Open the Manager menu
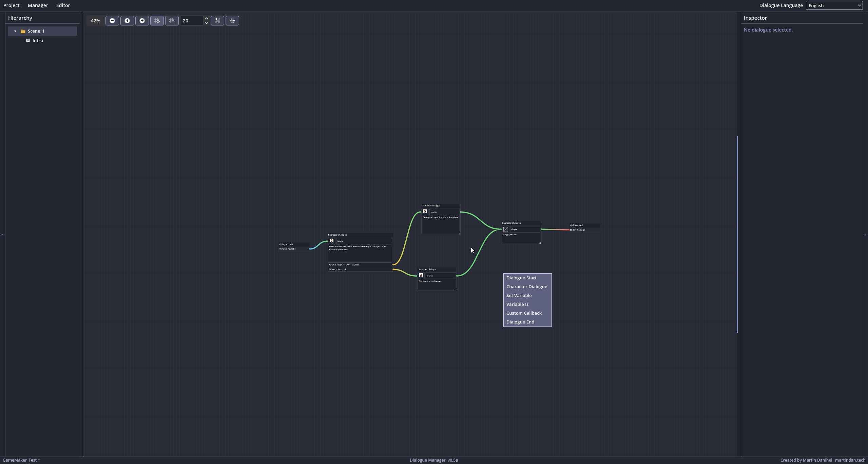Viewport: 868px width, 464px height. [38, 5]
